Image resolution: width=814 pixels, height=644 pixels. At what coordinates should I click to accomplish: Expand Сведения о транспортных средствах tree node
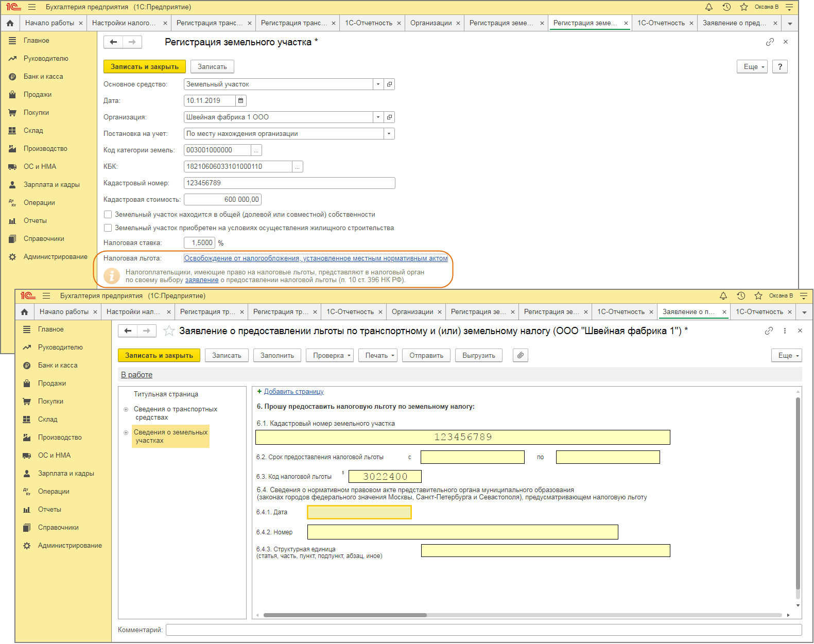[126, 409]
